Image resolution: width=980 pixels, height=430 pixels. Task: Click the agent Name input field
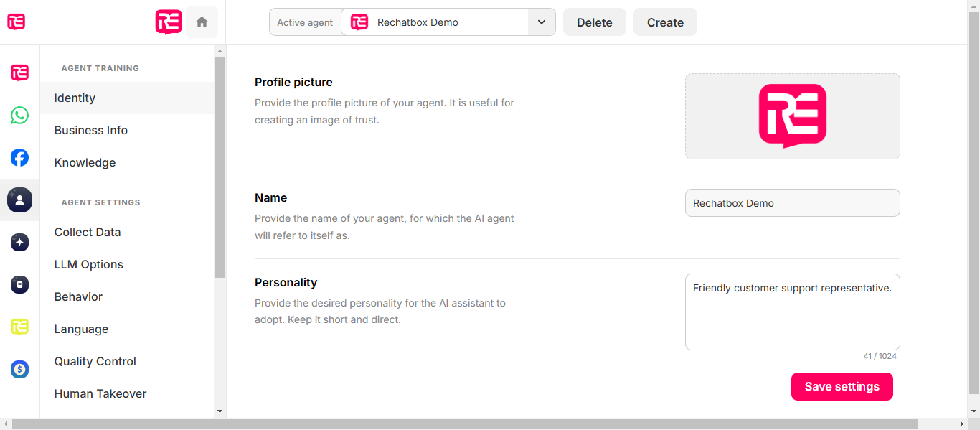tap(793, 203)
